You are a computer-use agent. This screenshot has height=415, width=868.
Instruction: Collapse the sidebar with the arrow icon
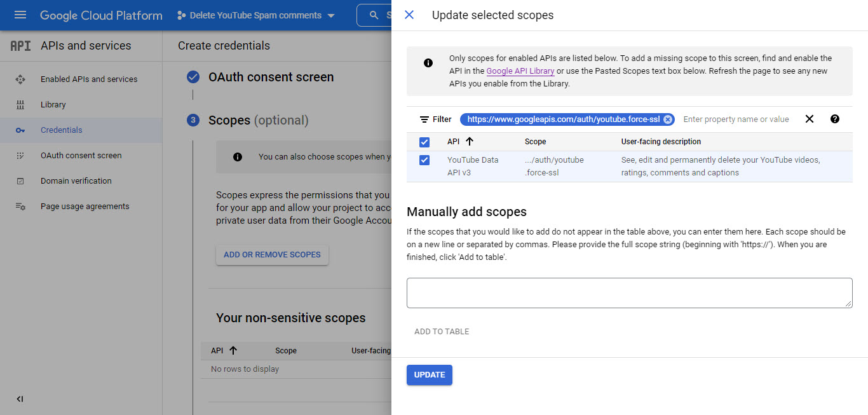click(x=20, y=399)
